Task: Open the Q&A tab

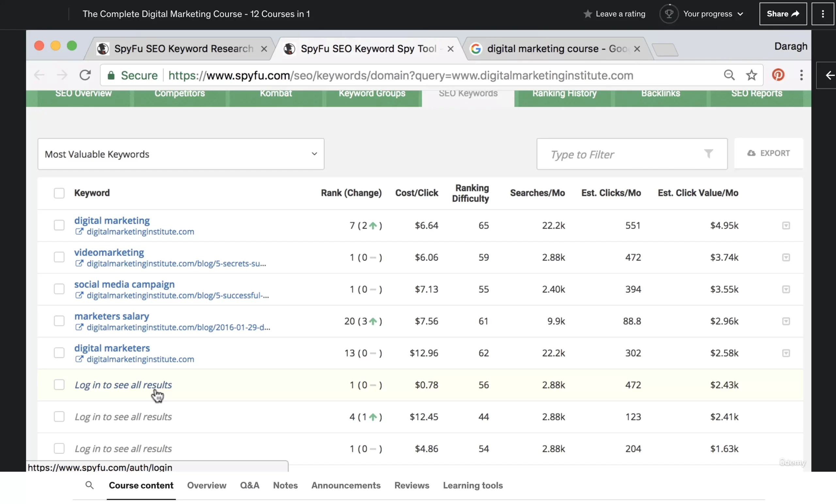Action: 249,485
